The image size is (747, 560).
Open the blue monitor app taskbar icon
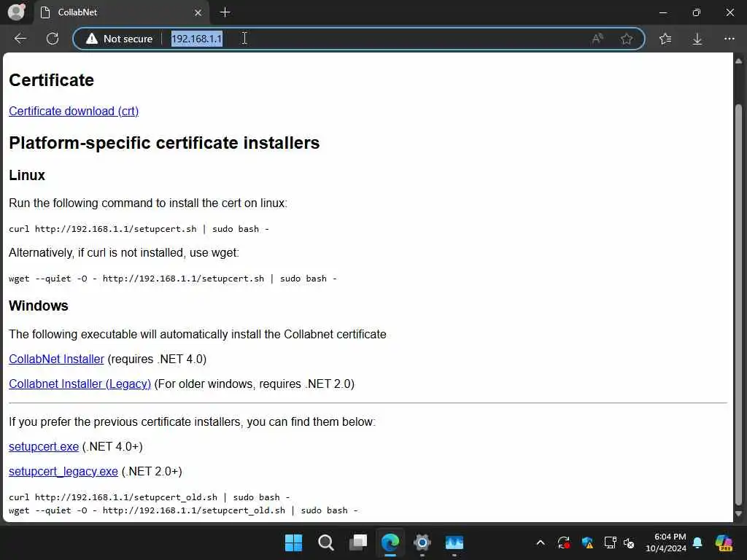[454, 542]
